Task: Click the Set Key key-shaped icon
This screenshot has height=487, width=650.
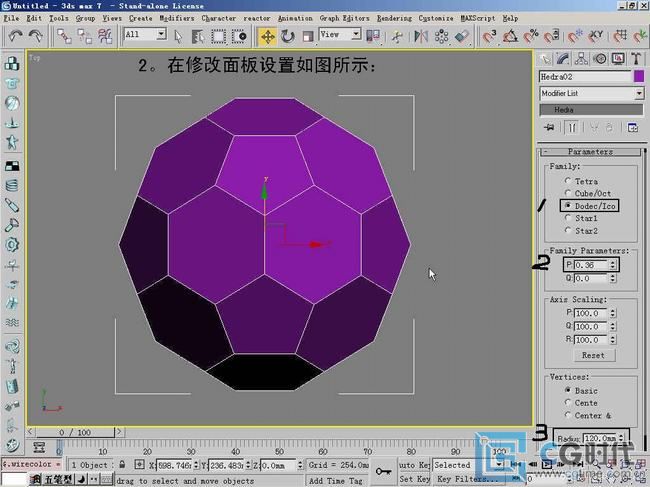Action: tap(383, 472)
